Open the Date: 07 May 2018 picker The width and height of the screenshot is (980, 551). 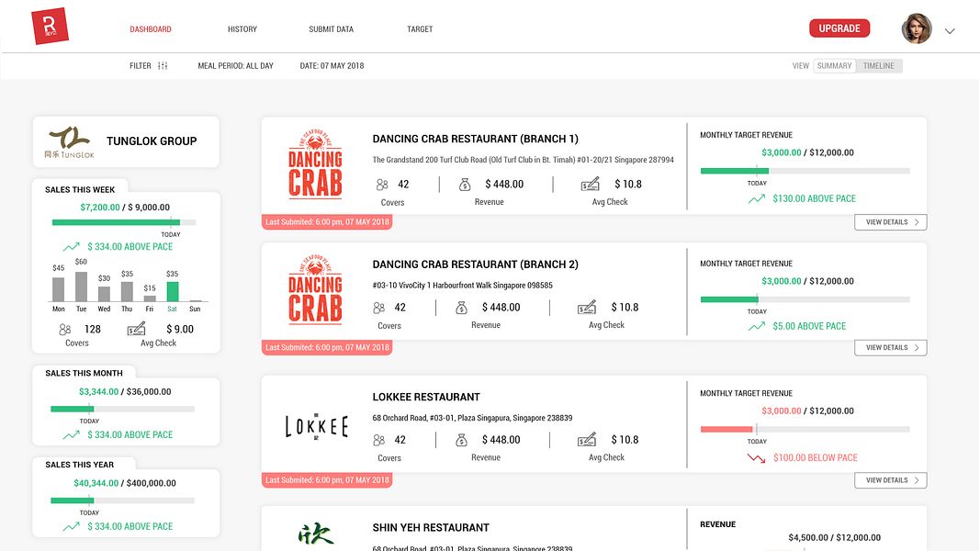point(332,65)
